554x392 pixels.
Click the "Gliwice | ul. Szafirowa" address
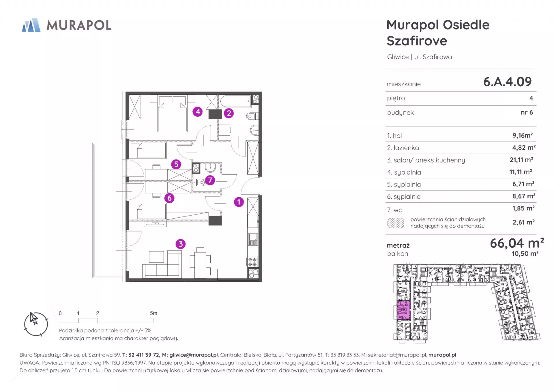[x=420, y=57]
